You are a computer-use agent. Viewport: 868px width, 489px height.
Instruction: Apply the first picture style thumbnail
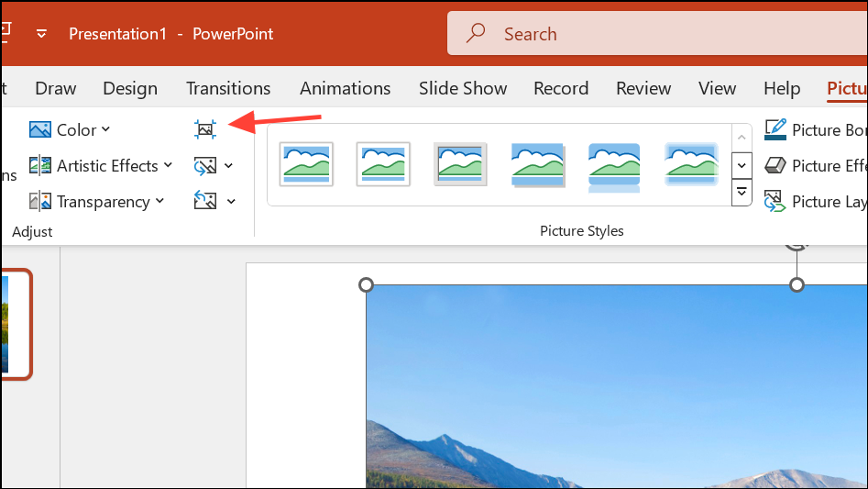click(306, 165)
